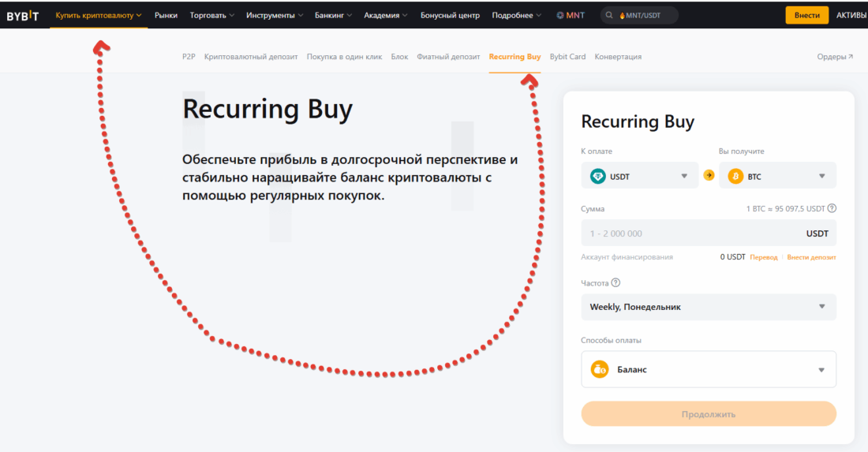Switch to Фиатный депозит tab
The image size is (868, 452).
[x=448, y=57]
